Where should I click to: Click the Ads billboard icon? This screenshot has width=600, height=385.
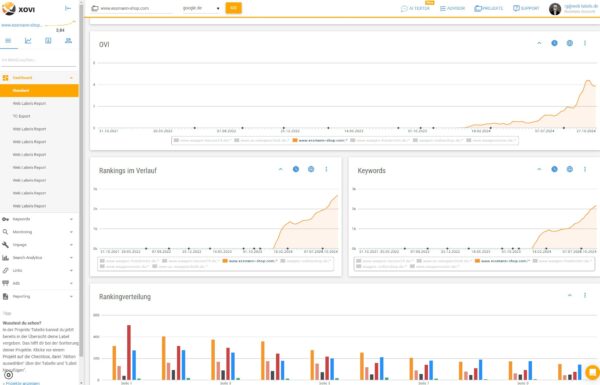[x=5, y=283]
